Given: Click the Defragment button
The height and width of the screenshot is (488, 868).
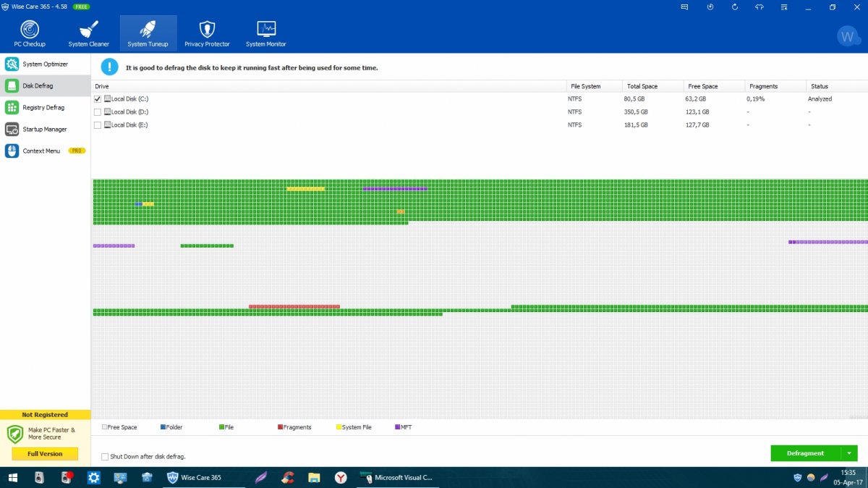Looking at the screenshot, I should click(x=805, y=453).
